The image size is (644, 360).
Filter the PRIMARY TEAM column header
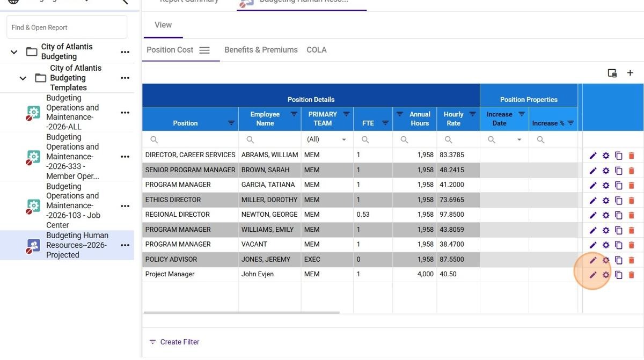coord(346,114)
